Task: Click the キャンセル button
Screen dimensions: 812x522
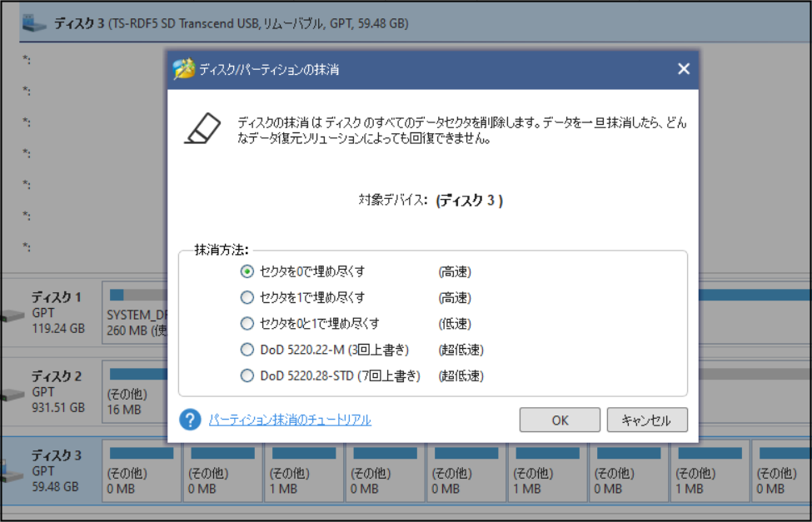Action: [647, 420]
